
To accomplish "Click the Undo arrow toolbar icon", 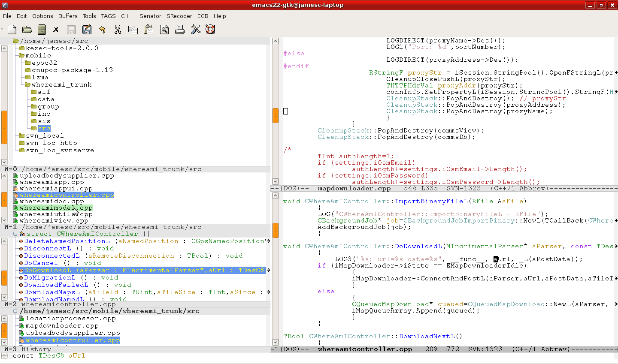I will [x=102, y=30].
